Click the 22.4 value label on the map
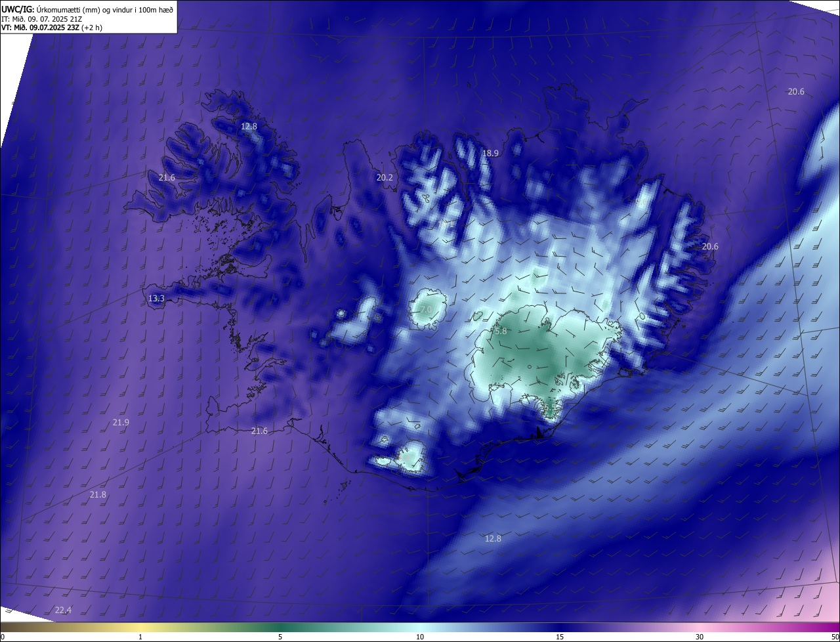This screenshot has height=642, width=840. pos(63,610)
